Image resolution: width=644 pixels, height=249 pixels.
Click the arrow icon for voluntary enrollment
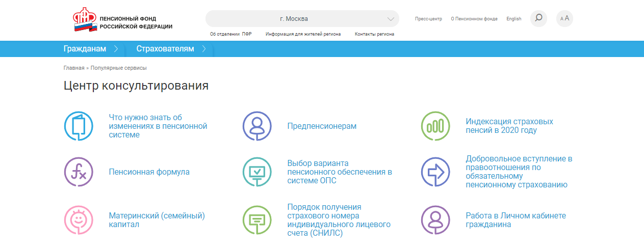click(x=435, y=172)
